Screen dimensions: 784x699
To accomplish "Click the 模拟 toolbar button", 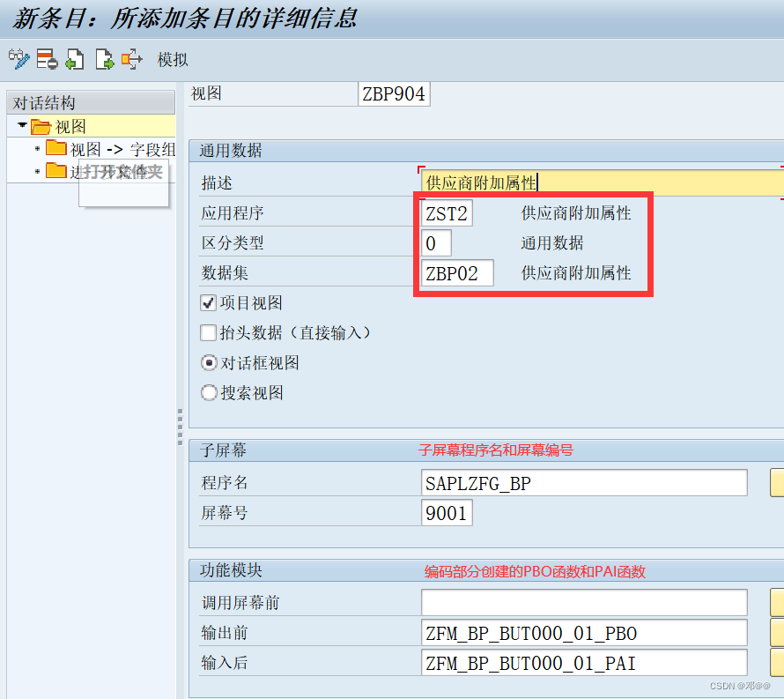I will click(x=173, y=60).
